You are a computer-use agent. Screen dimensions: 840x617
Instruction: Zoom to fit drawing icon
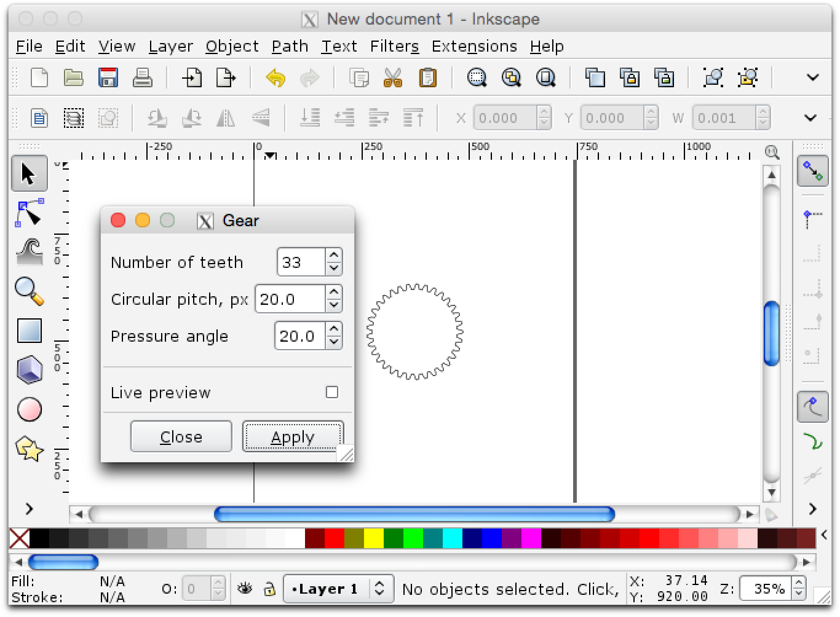pyautogui.click(x=511, y=78)
